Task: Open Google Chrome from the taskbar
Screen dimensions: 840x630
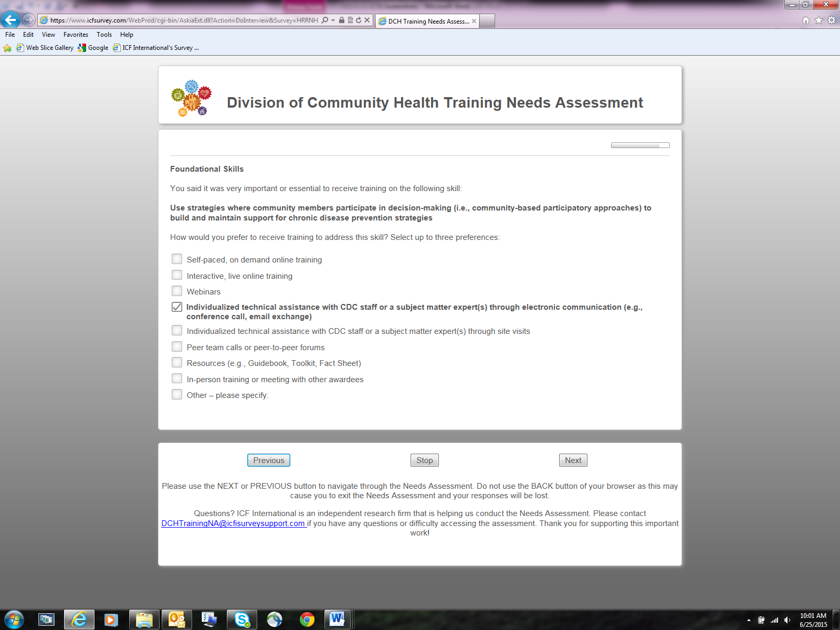Action: pyautogui.click(x=307, y=619)
